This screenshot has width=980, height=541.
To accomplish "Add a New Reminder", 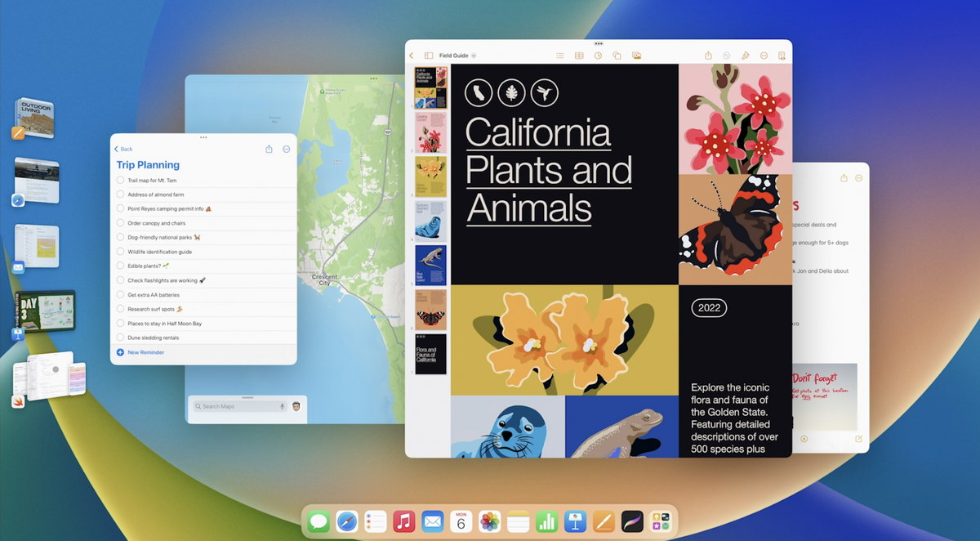I will 140,352.
